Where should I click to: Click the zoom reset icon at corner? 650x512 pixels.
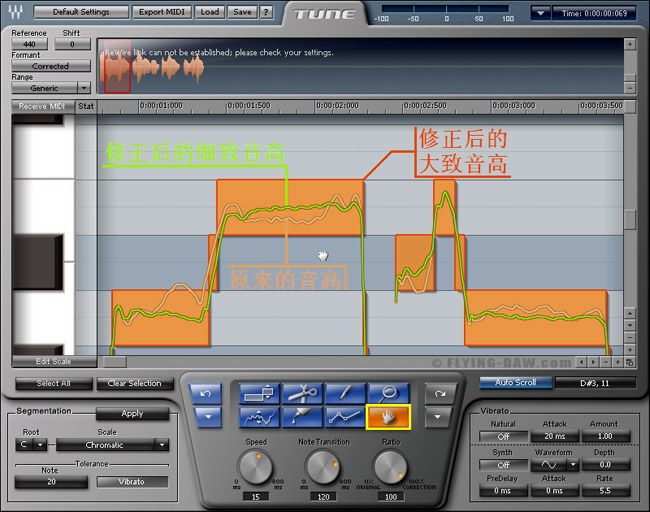coord(629,362)
